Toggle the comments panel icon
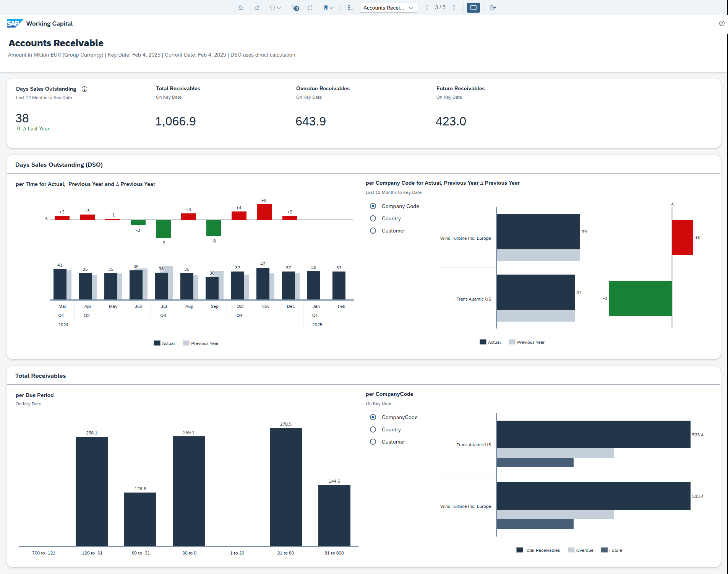Image resolution: width=728 pixels, height=574 pixels. point(473,8)
